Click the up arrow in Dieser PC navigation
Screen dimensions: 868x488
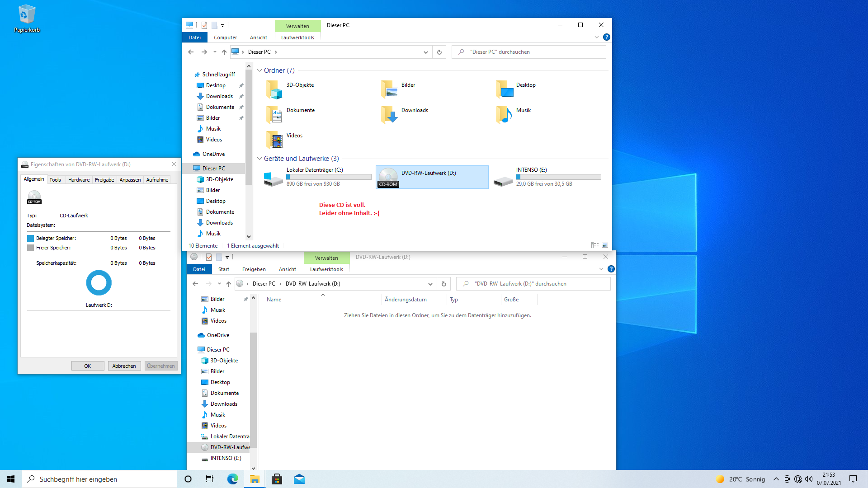pyautogui.click(x=224, y=52)
